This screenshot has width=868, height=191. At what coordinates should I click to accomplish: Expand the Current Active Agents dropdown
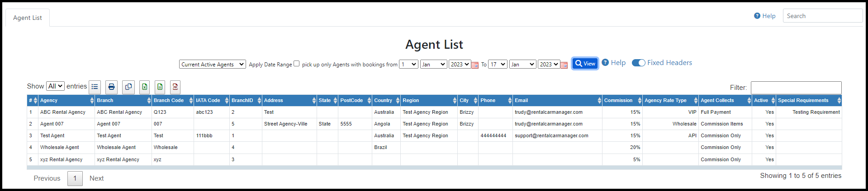point(212,65)
